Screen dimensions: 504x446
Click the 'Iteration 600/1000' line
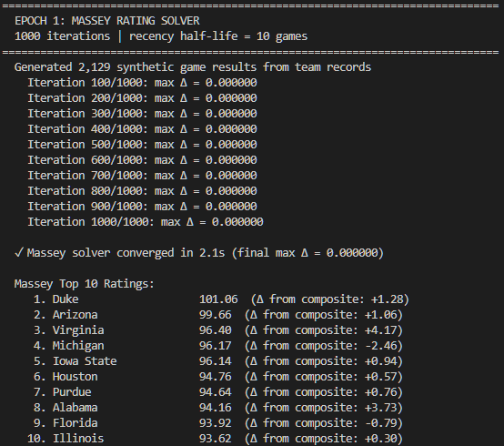[142, 160]
